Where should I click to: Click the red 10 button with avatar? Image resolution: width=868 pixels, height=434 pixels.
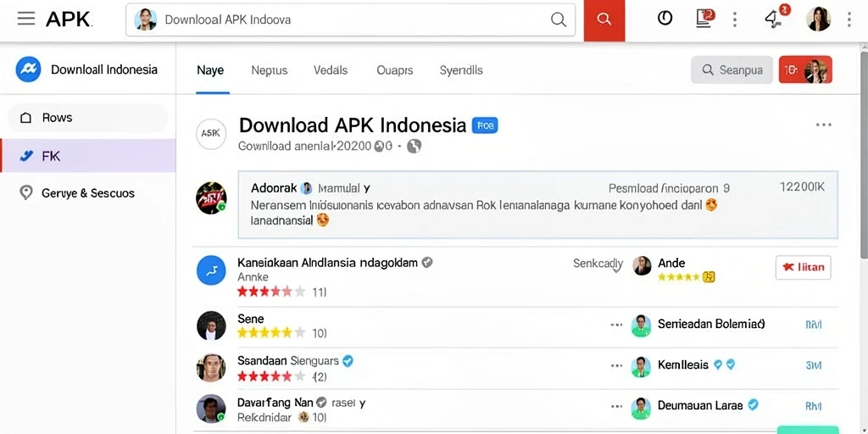[805, 70]
